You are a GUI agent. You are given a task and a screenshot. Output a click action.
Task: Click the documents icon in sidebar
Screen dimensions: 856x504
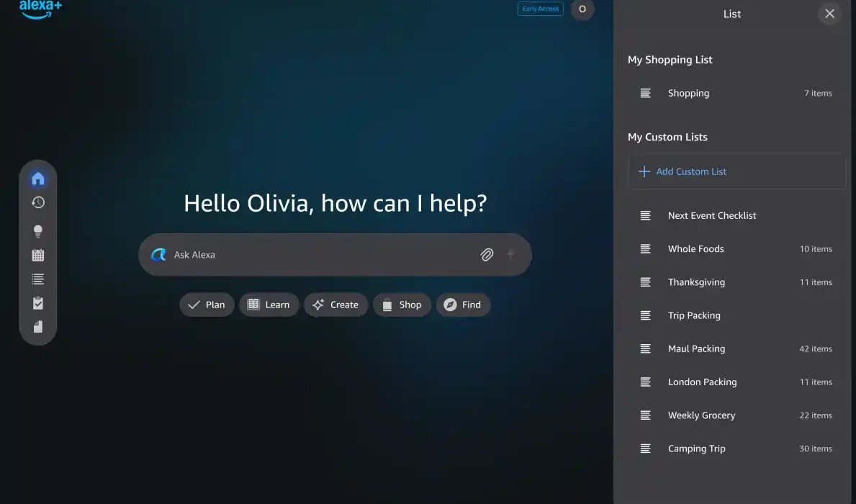38,327
